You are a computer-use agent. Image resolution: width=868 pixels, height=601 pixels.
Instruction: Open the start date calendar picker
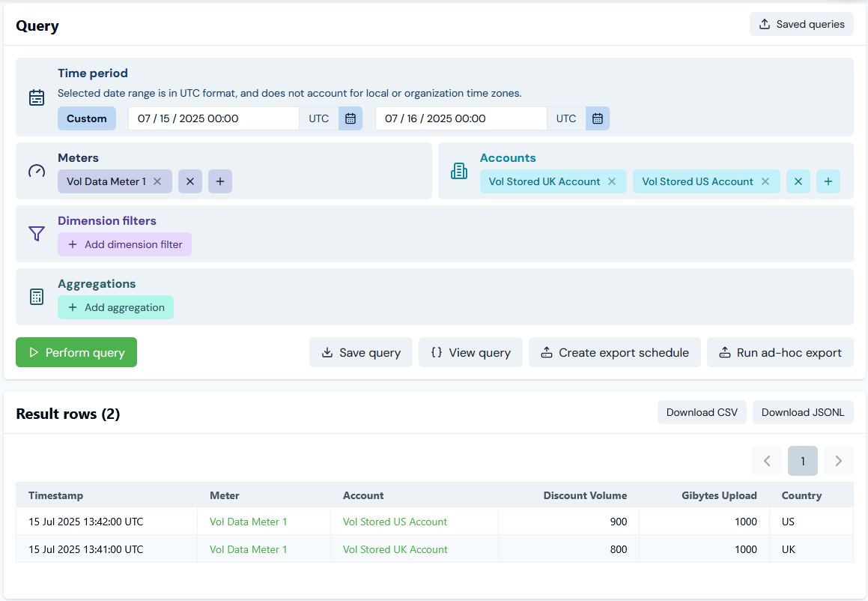pos(350,118)
